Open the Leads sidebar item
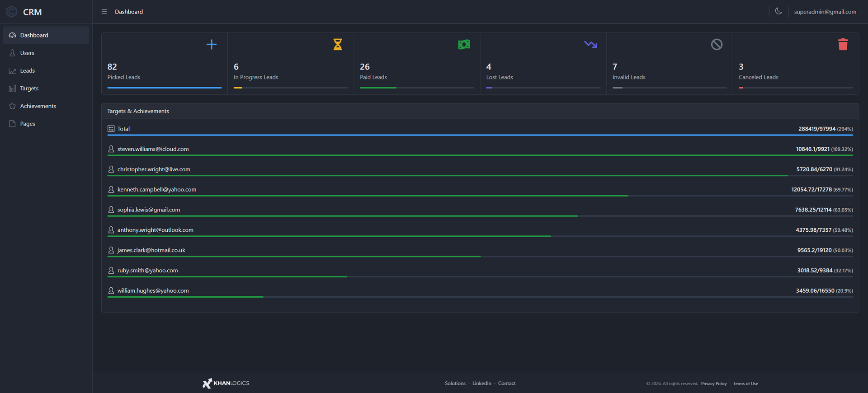Screen dimensions: 868x393 click(x=46, y=70)
